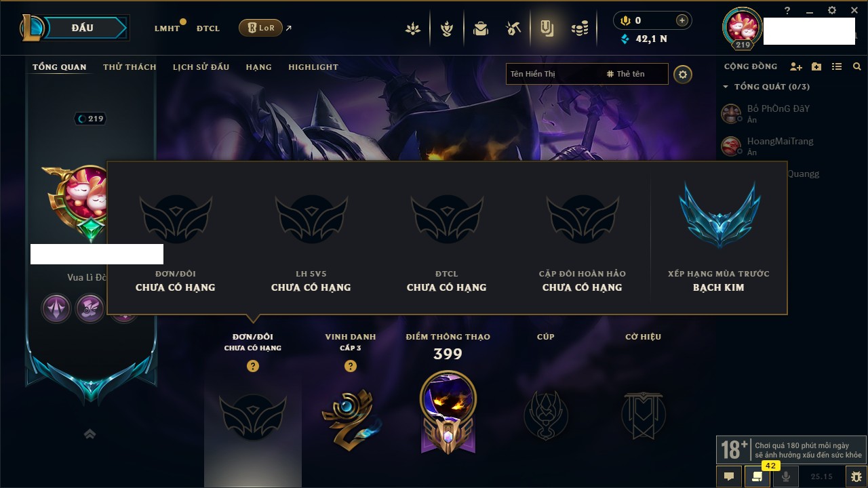Image resolution: width=868 pixels, height=488 pixels.
Task: Open the Store coins icon
Action: [x=579, y=28]
